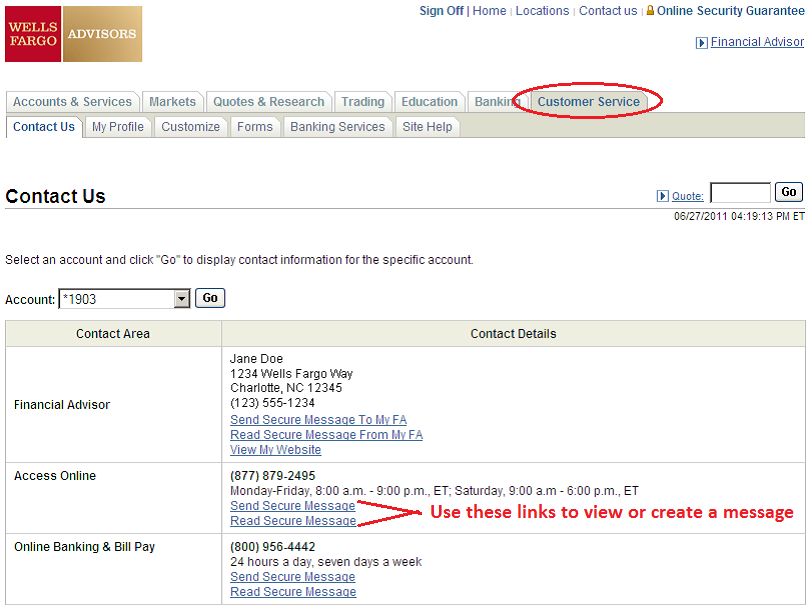The image size is (812, 612).
Task: Click Send Secure Message under Online Banking
Action: pos(293,576)
